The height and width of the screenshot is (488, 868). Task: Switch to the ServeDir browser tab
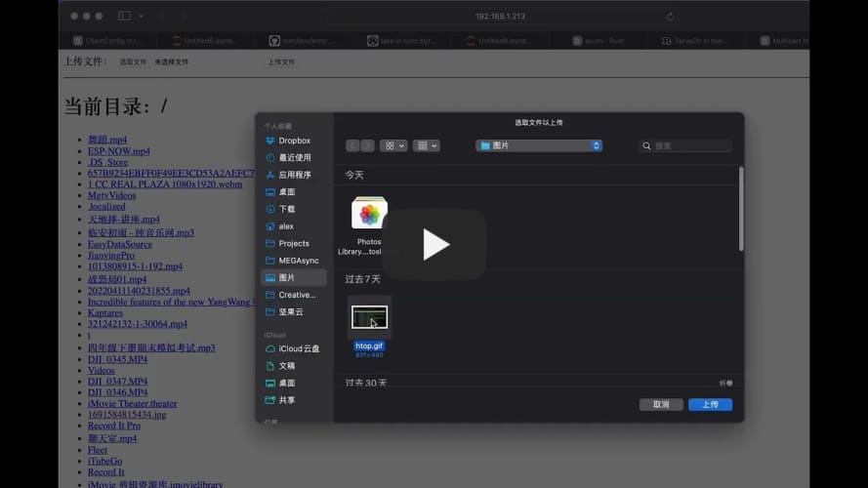694,41
